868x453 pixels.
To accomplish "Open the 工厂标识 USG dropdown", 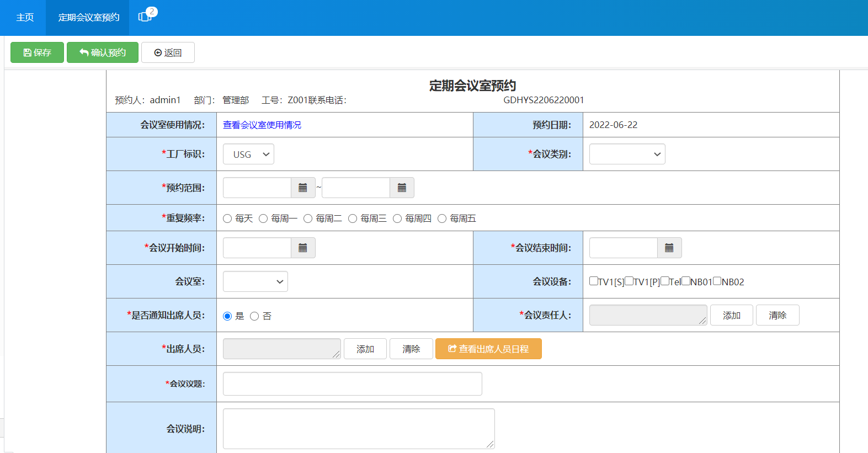I will (248, 154).
